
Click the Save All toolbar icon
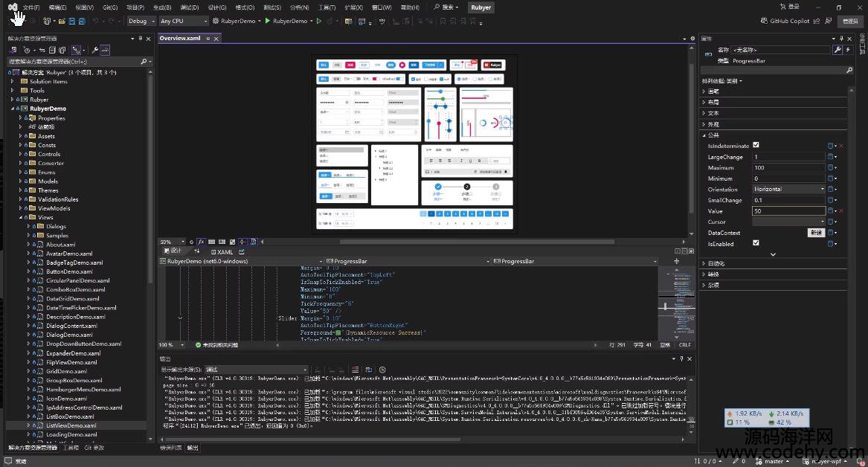point(81,21)
